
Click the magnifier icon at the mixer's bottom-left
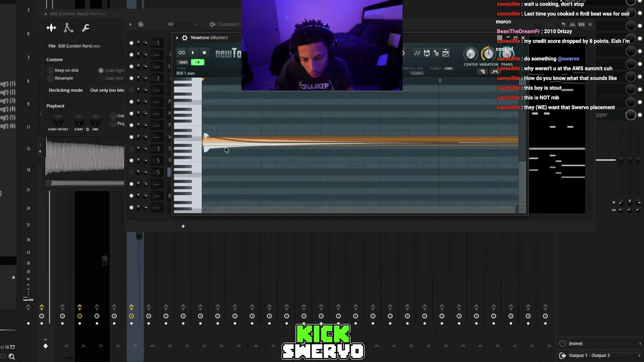12,356
